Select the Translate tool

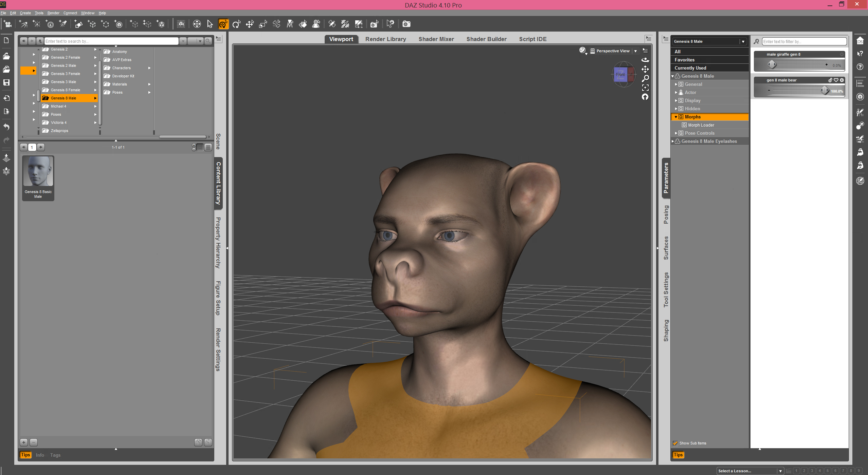[x=250, y=24]
